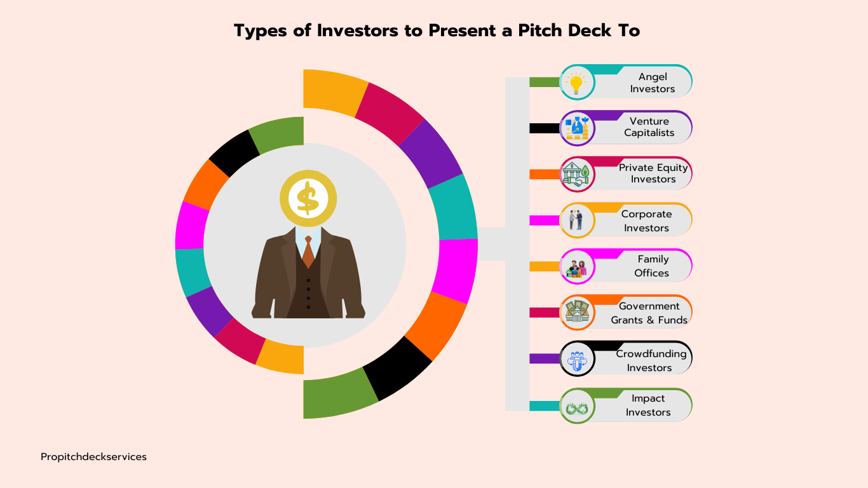Click the Government Grants money icon
This screenshot has height=488, width=868.
click(x=577, y=312)
